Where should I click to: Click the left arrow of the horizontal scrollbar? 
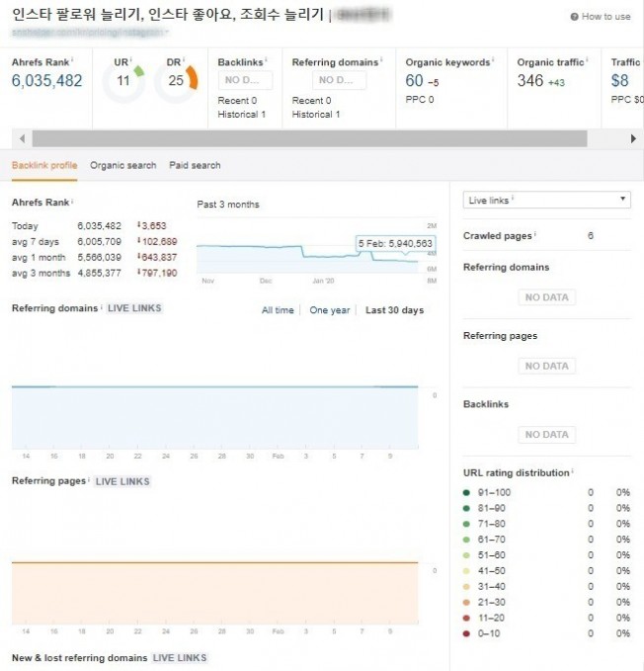[23, 138]
